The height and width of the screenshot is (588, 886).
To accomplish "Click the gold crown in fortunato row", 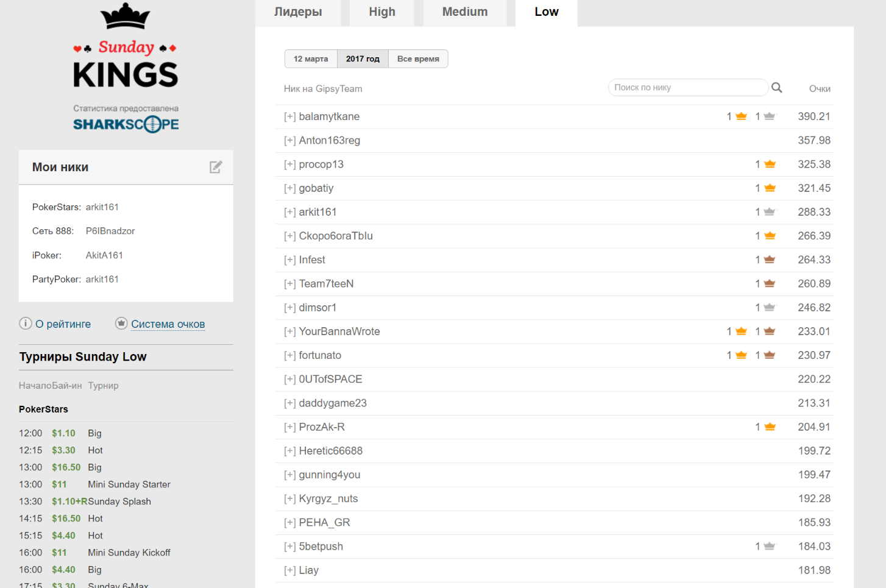I will pos(741,355).
